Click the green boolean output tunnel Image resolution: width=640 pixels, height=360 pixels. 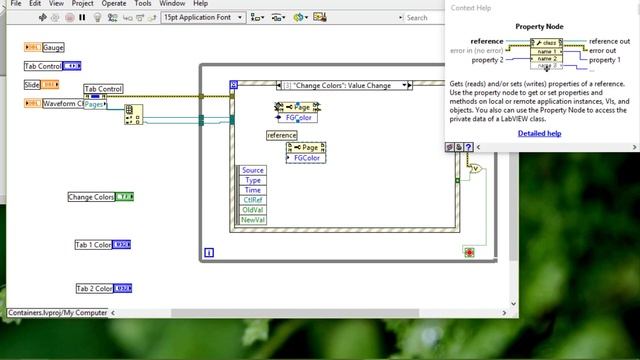(x=458, y=180)
